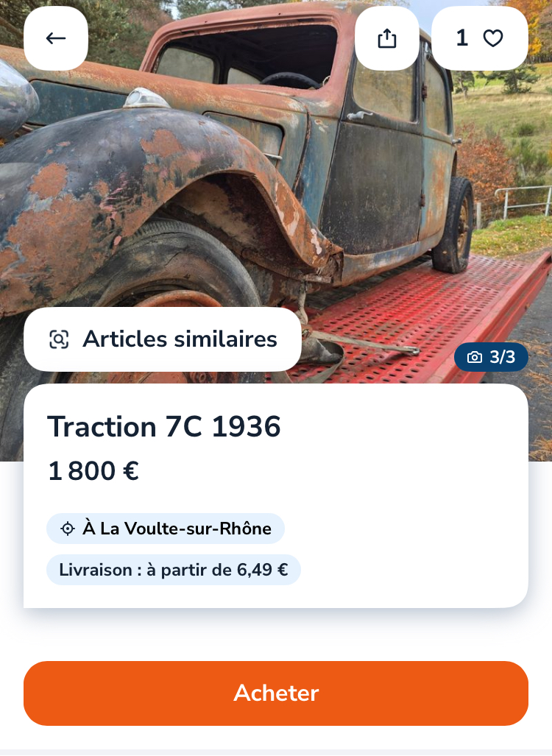Click the euro symbol in the delivery chip
Image resolution: width=552 pixels, height=756 pixels.
[x=283, y=570]
